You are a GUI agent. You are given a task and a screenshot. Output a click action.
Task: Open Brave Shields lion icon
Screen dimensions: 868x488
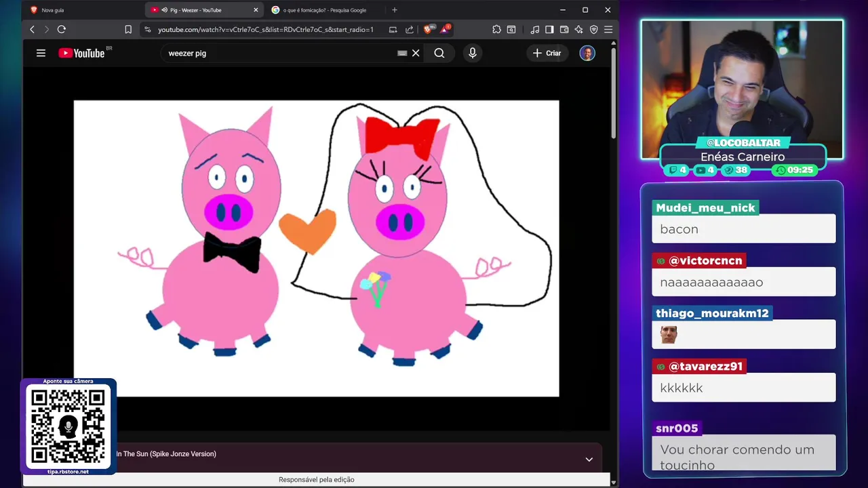[x=427, y=29]
